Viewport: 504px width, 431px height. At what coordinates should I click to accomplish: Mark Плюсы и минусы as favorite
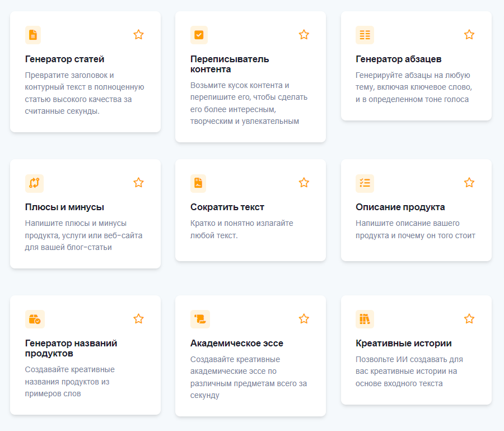[138, 183]
